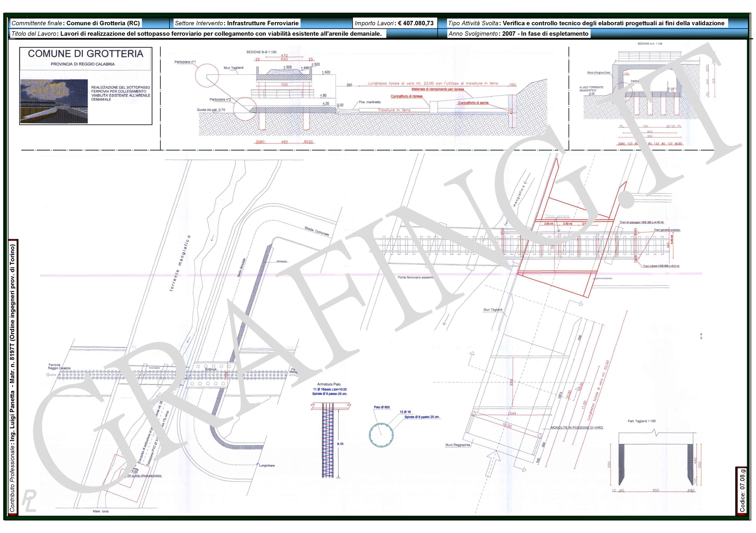Click the SEZIONE B-B 1:100 section label
The width and height of the screenshot is (756, 533).
pyautogui.click(x=261, y=52)
